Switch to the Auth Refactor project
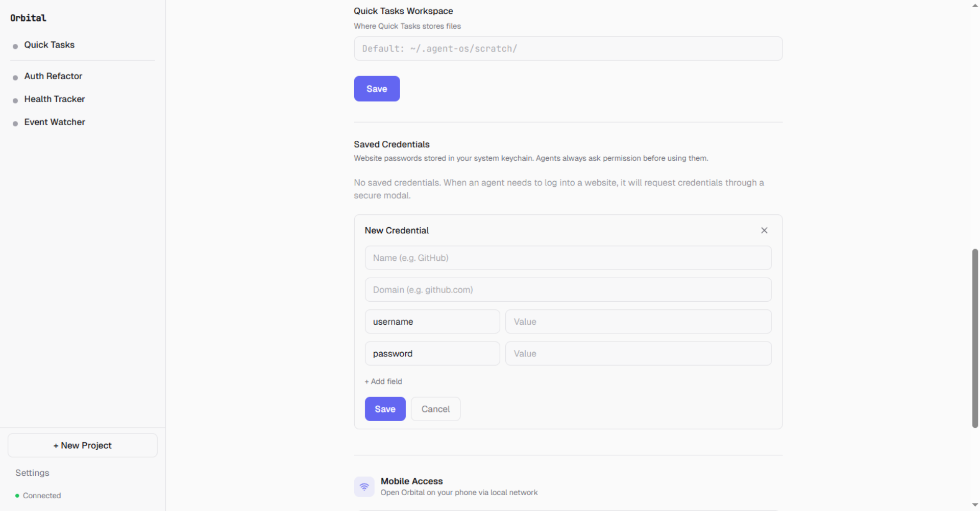Screen dimensions: 980x511 [x=53, y=76]
